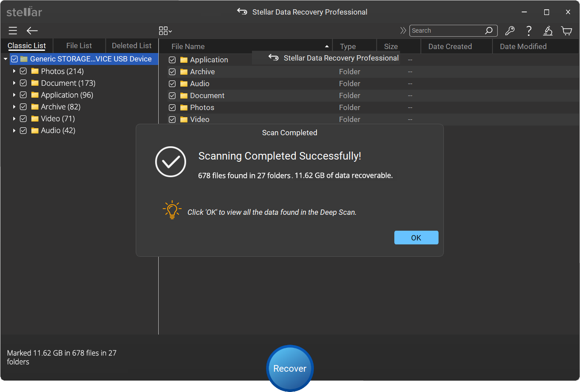Expand the Archive (82) tree node
This screenshot has height=392, width=580.
[14, 107]
